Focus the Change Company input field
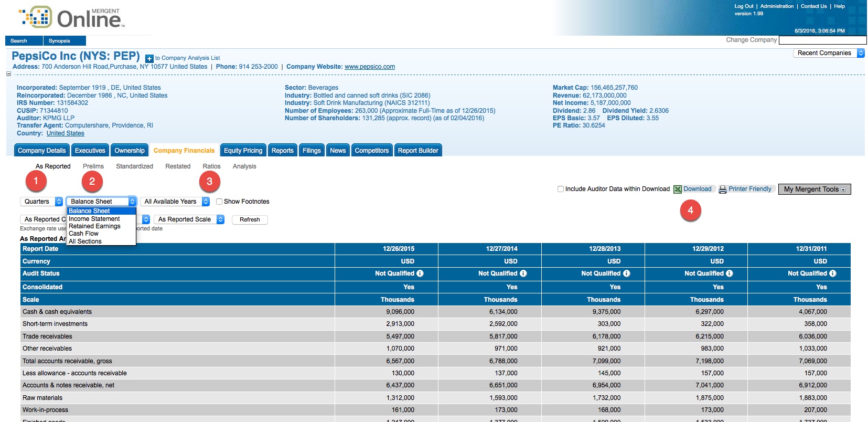Image resolution: width=868 pixels, height=422 pixels. pyautogui.click(x=823, y=40)
